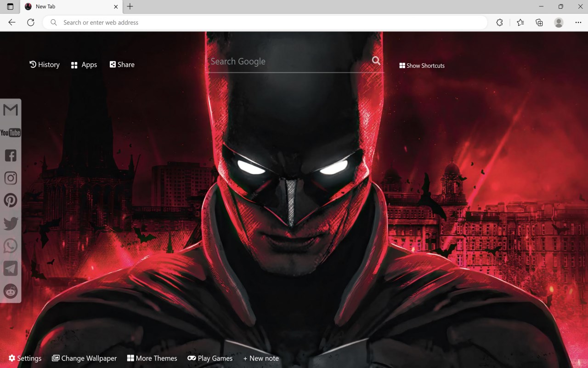Open Play Games
588x368 pixels.
click(x=210, y=358)
